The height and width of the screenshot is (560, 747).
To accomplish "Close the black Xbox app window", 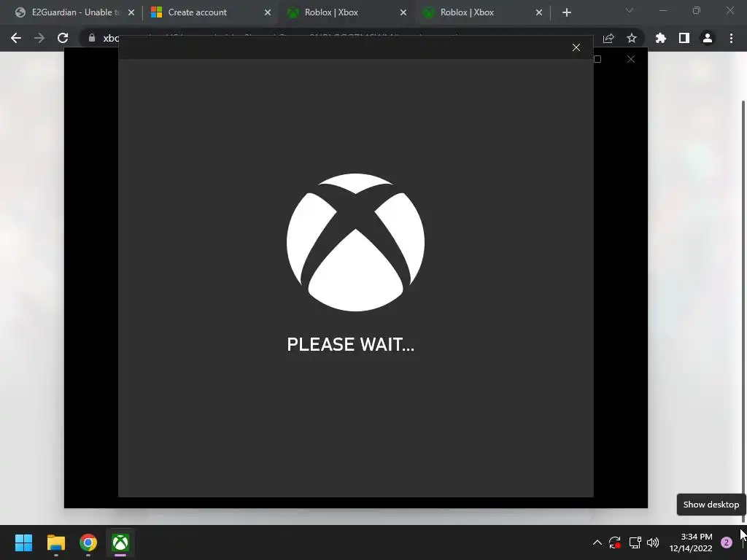I will coord(631,59).
